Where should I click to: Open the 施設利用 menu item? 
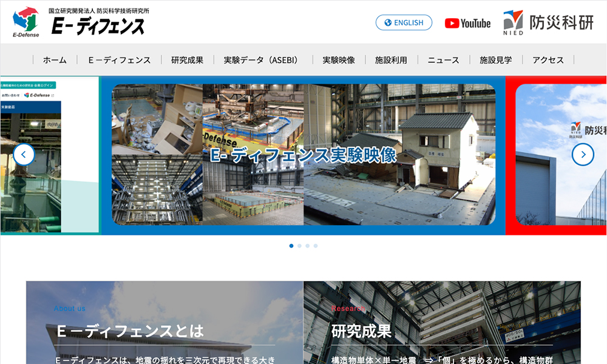[391, 60]
